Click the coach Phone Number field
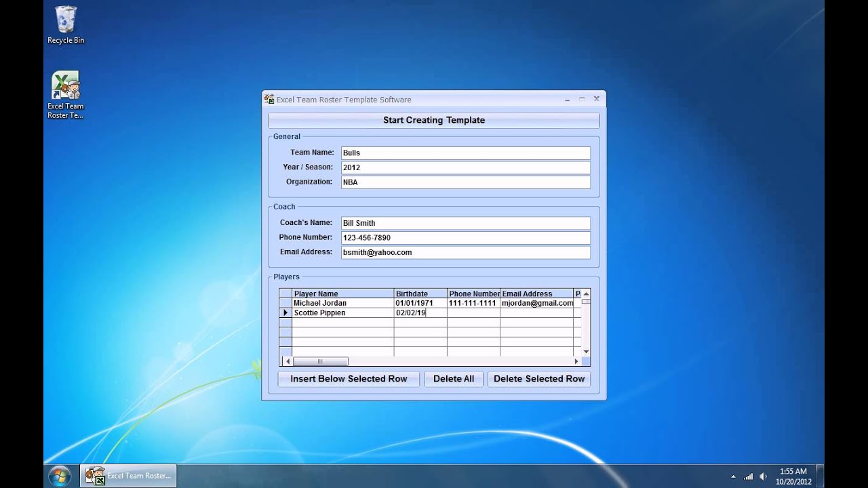Screen dimensions: 868x488 tap(465, 238)
